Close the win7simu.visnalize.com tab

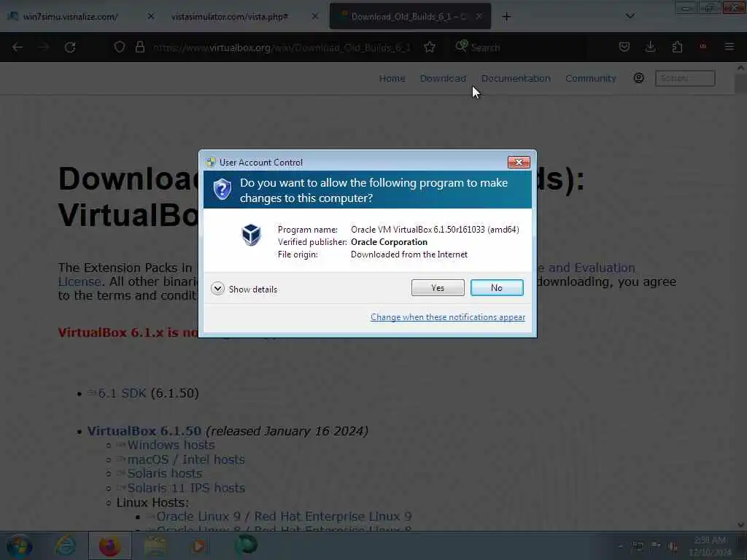[x=150, y=17]
